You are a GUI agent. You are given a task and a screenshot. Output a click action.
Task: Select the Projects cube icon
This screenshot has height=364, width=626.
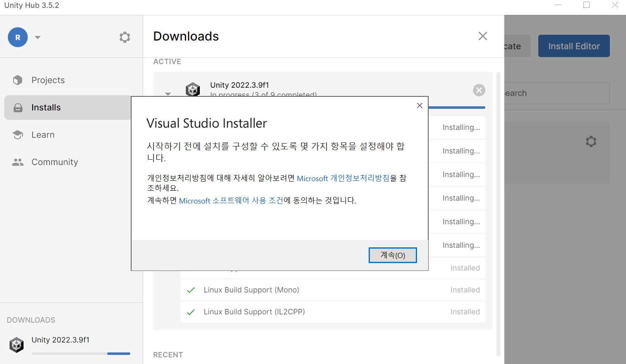(x=17, y=80)
